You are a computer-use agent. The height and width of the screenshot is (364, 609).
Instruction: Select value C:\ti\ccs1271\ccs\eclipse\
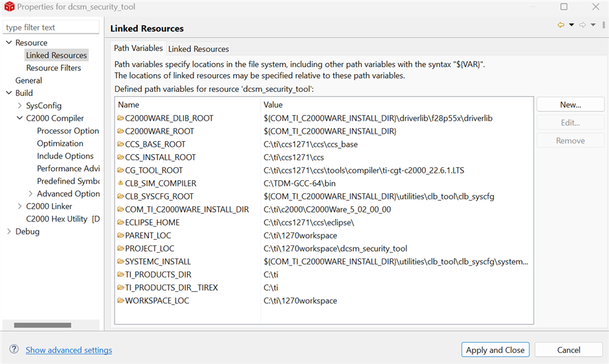309,222
